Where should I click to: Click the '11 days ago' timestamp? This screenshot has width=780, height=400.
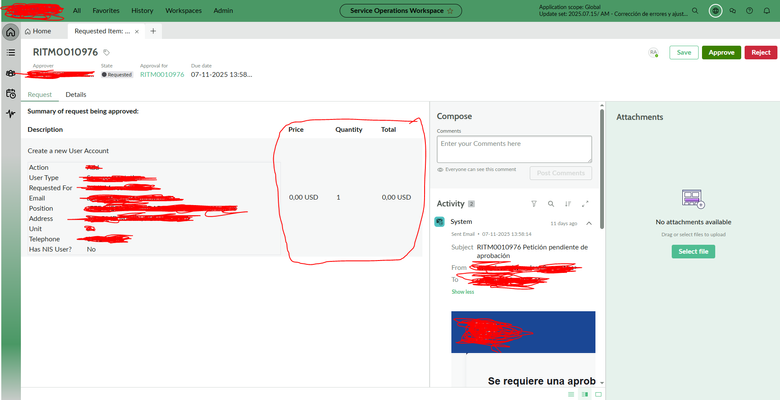(564, 224)
